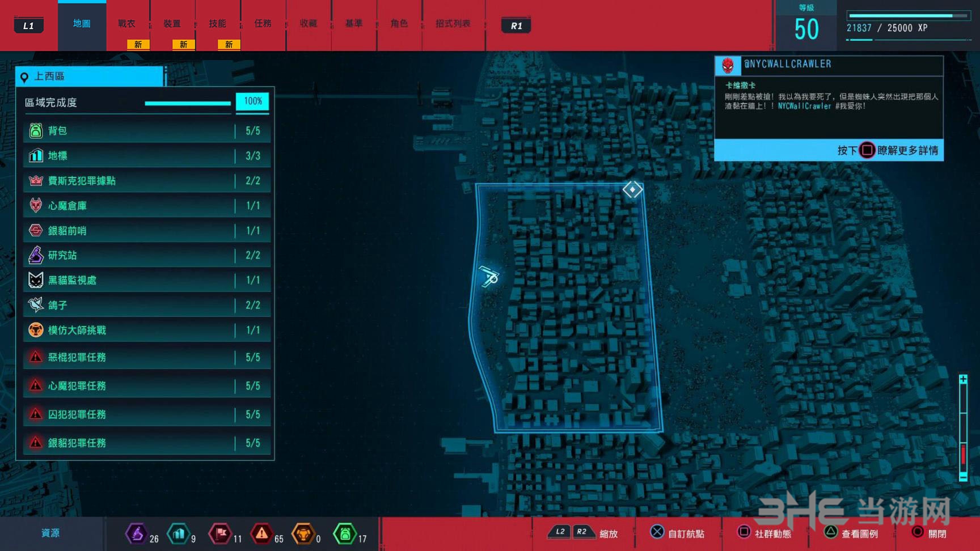Click the backpack icon in 背包 row
Image resolution: width=980 pixels, height=551 pixels.
(x=36, y=131)
